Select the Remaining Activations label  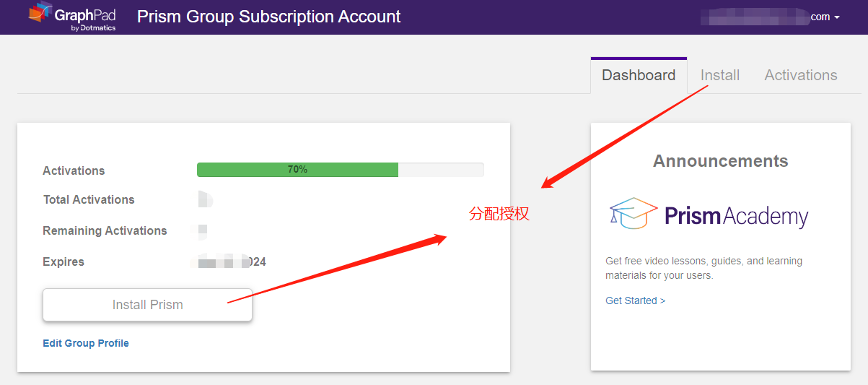coord(105,230)
